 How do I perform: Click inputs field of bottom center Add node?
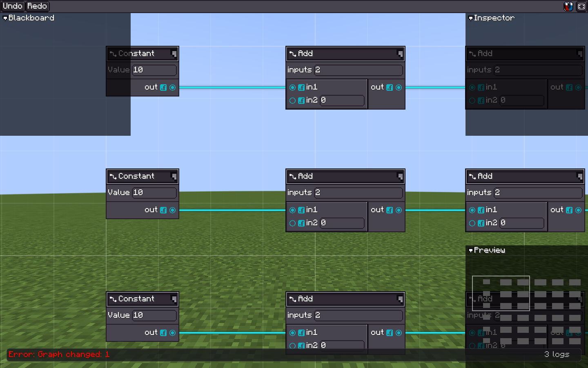click(x=358, y=315)
